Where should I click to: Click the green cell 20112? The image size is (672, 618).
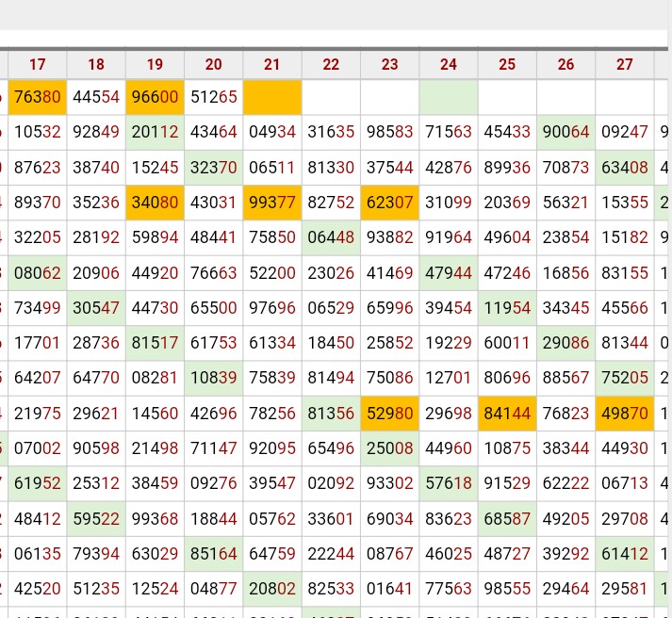coord(155,132)
